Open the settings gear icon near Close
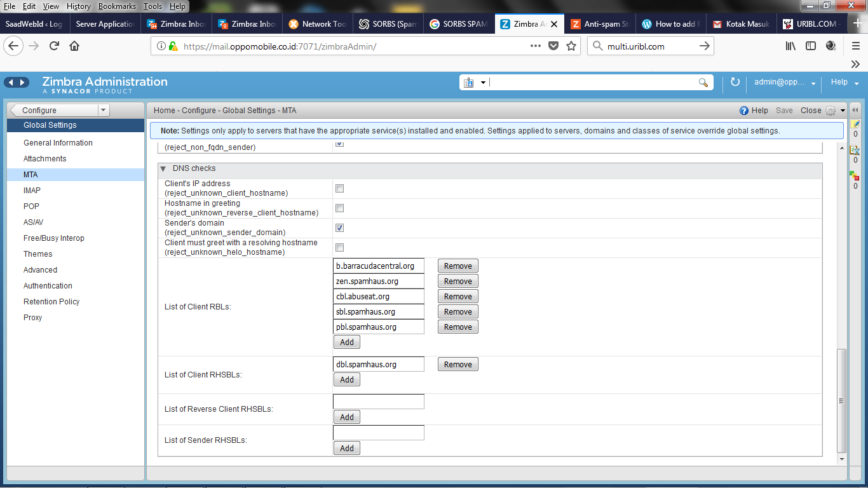868x488 pixels. (831, 111)
